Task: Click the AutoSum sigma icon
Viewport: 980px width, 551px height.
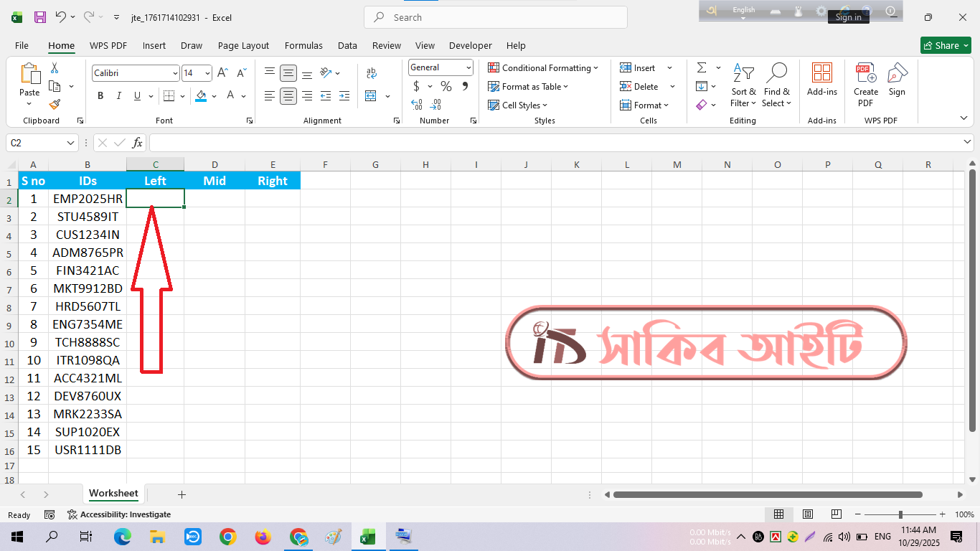Action: point(701,67)
